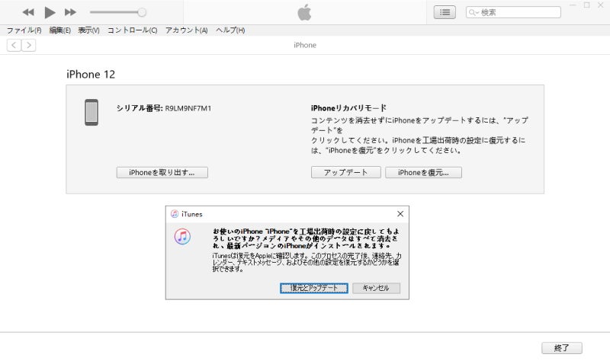
Task: Click the fast-forward playback button
Action: (70, 12)
